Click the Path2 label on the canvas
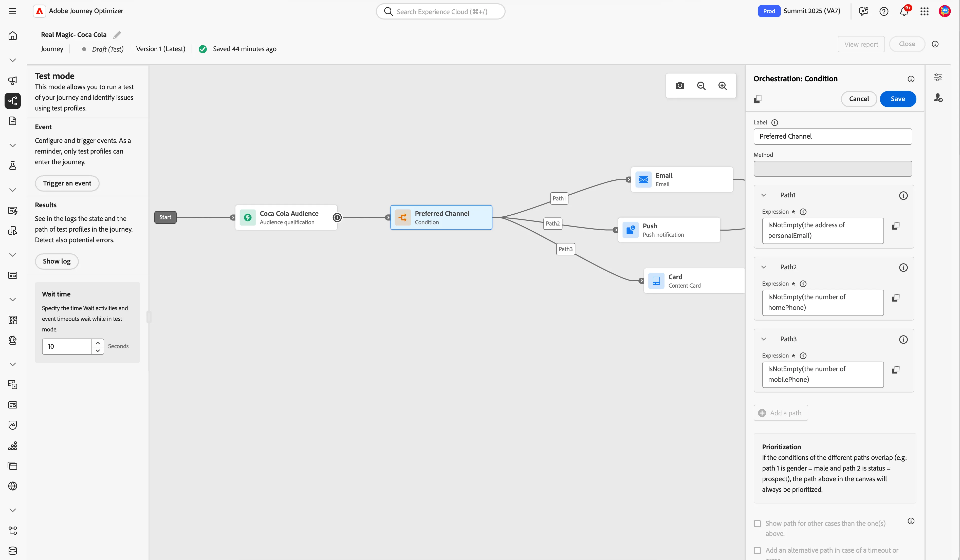This screenshot has width=960, height=560. point(552,223)
